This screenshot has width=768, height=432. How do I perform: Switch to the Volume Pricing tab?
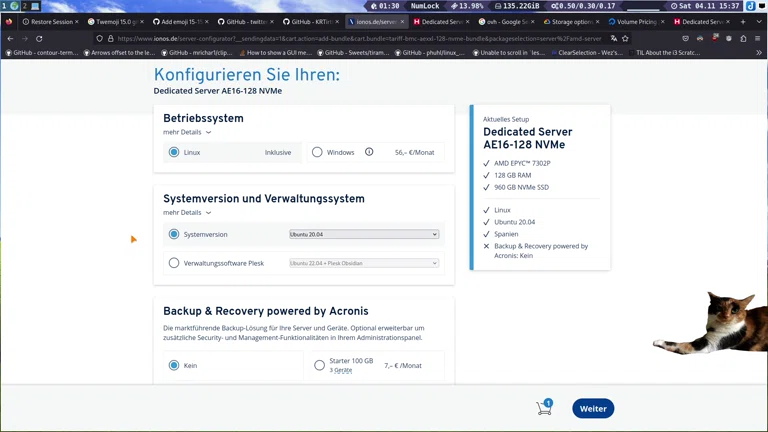tap(633, 21)
